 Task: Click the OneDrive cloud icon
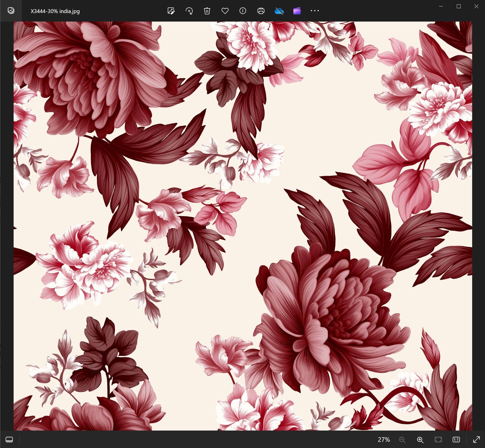pos(279,11)
